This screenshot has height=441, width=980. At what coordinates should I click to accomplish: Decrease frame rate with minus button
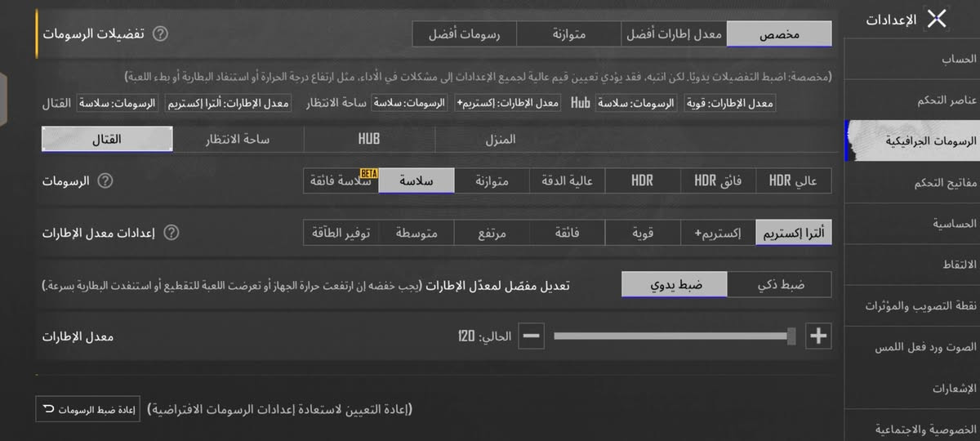[x=531, y=336]
